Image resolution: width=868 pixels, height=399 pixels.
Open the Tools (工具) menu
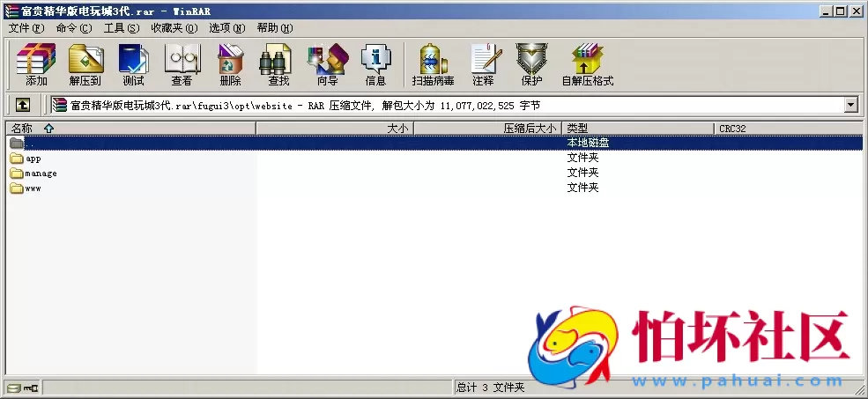[122, 27]
